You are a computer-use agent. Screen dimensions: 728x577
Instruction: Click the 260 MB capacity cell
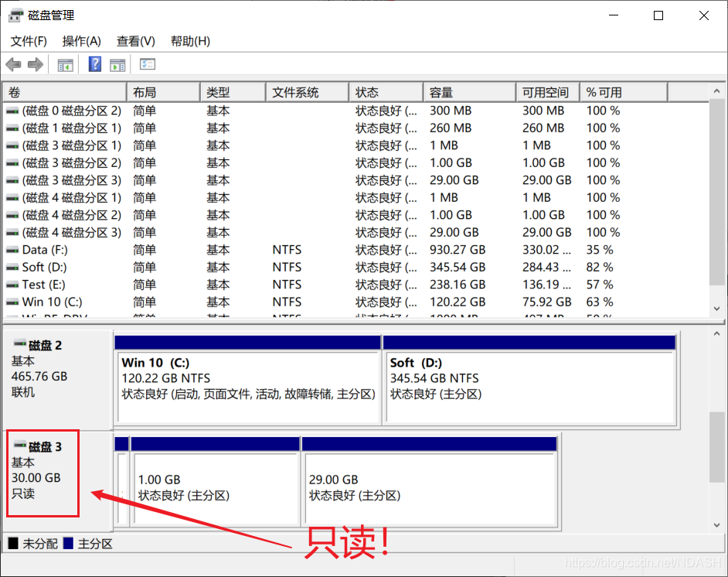point(451,128)
